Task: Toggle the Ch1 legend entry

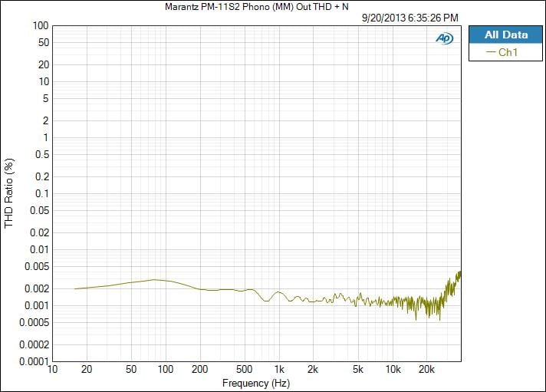Action: [507, 52]
